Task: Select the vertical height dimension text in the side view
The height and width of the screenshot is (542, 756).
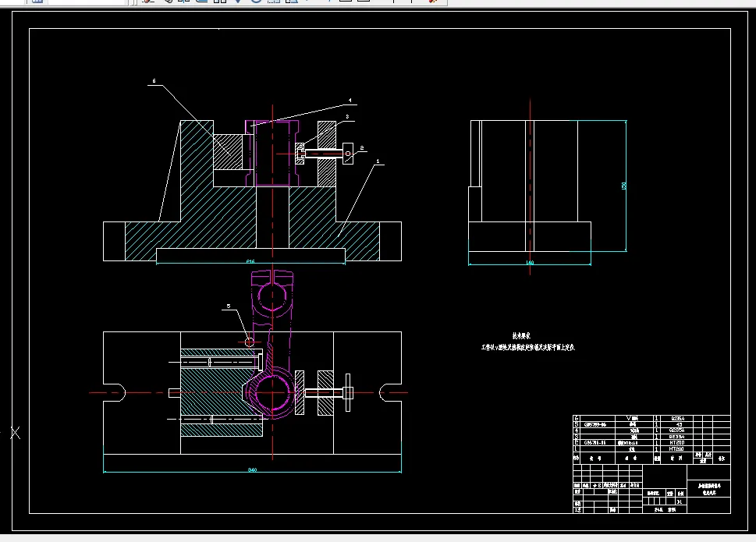Action: (623, 186)
